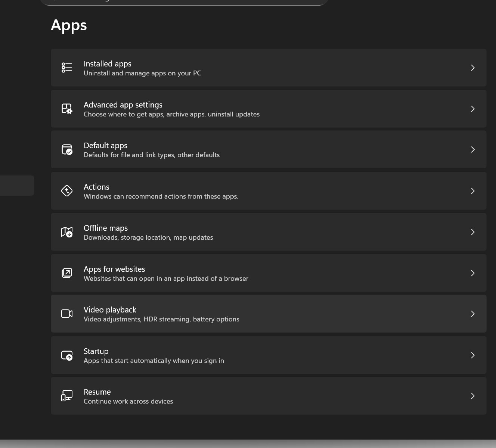Open Default apps using right chevron
This screenshot has width=496, height=448.
click(473, 149)
